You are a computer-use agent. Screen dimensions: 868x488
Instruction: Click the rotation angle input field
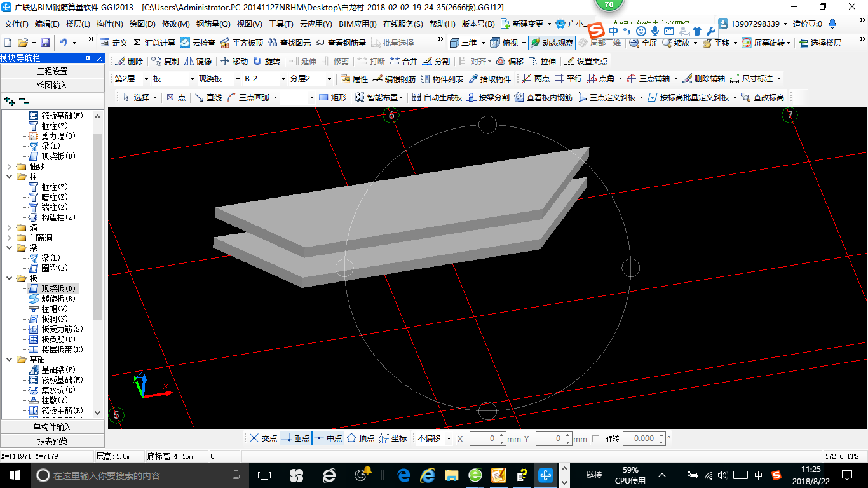(x=644, y=438)
